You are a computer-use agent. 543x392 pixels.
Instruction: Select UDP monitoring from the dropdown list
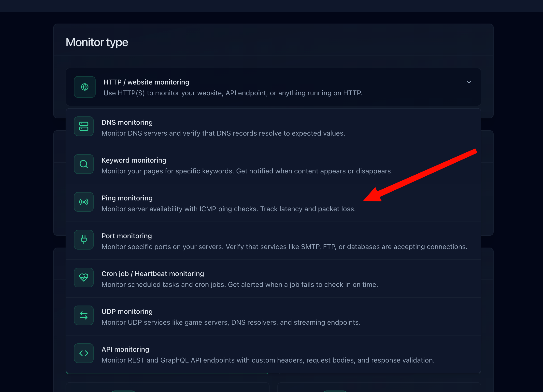pyautogui.click(x=127, y=311)
